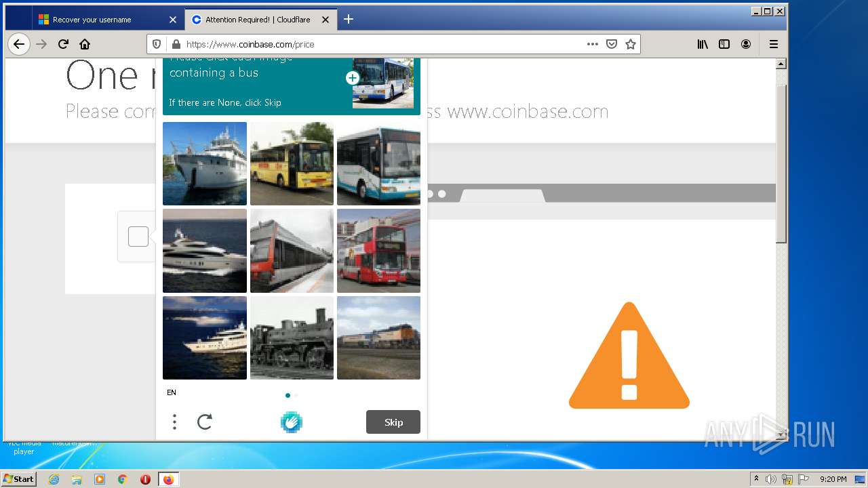Select the speeding yacht image

205,251
